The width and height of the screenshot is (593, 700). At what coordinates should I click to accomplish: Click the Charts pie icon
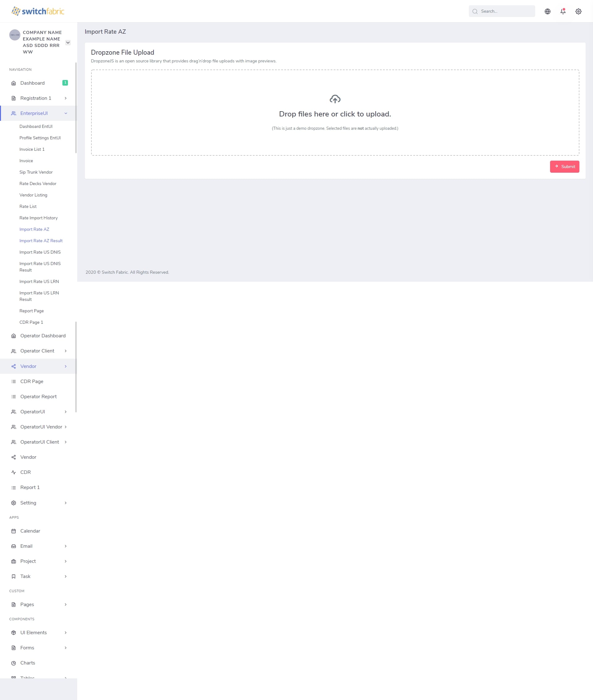(14, 663)
